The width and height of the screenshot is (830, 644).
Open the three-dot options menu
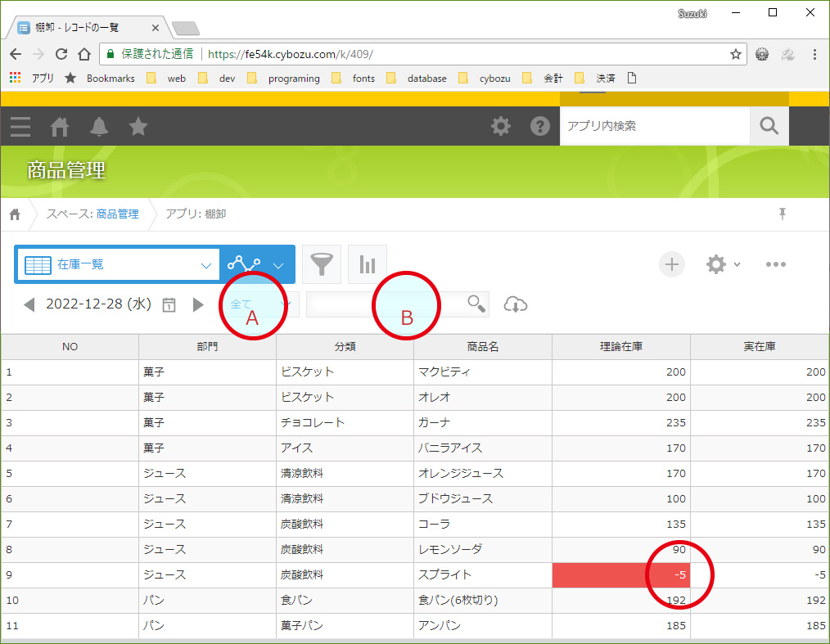coord(775,264)
